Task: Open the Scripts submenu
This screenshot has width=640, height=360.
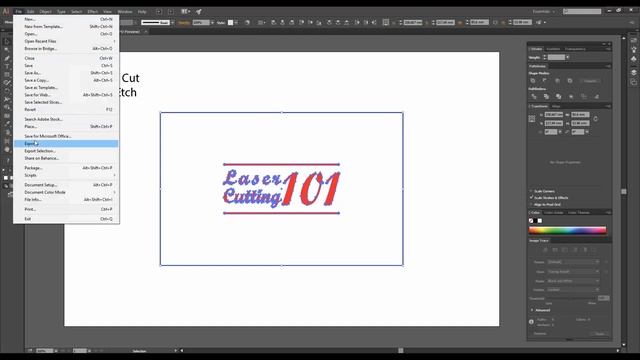Action: (66, 175)
